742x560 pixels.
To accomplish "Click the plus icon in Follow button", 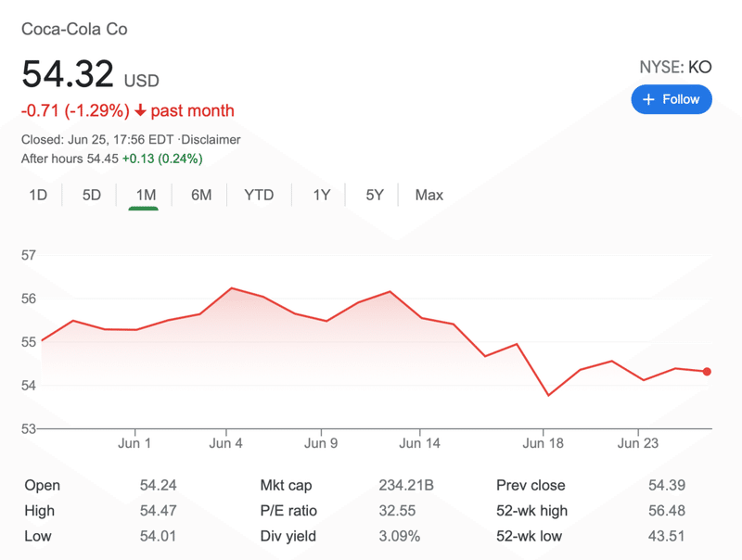I will click(x=648, y=99).
